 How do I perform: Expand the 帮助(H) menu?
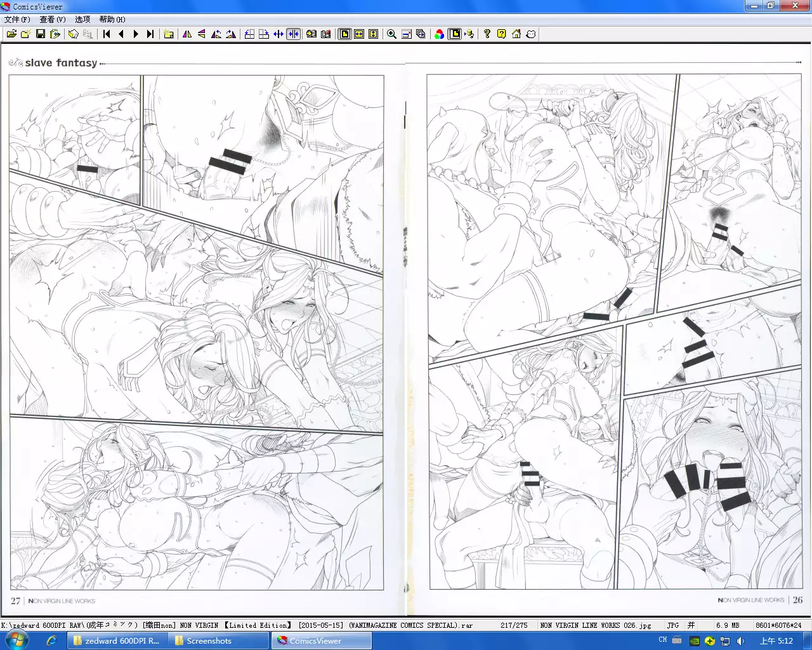pyautogui.click(x=112, y=20)
